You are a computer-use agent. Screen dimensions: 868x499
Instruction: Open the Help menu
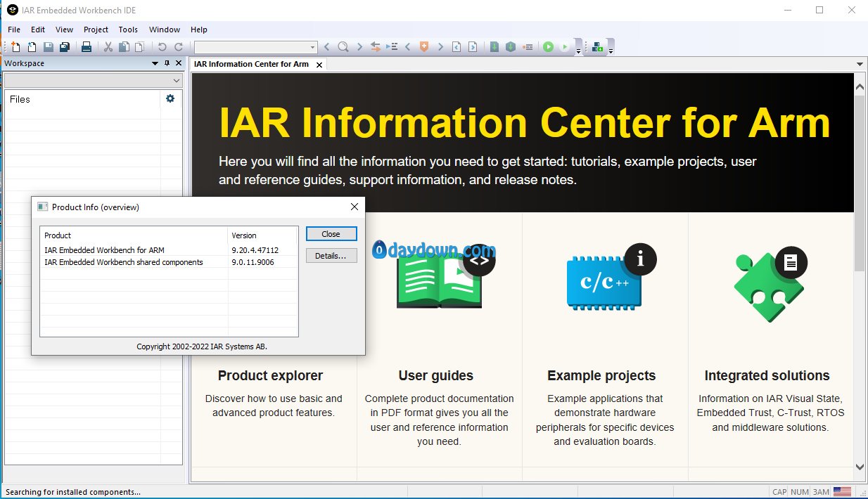point(199,30)
